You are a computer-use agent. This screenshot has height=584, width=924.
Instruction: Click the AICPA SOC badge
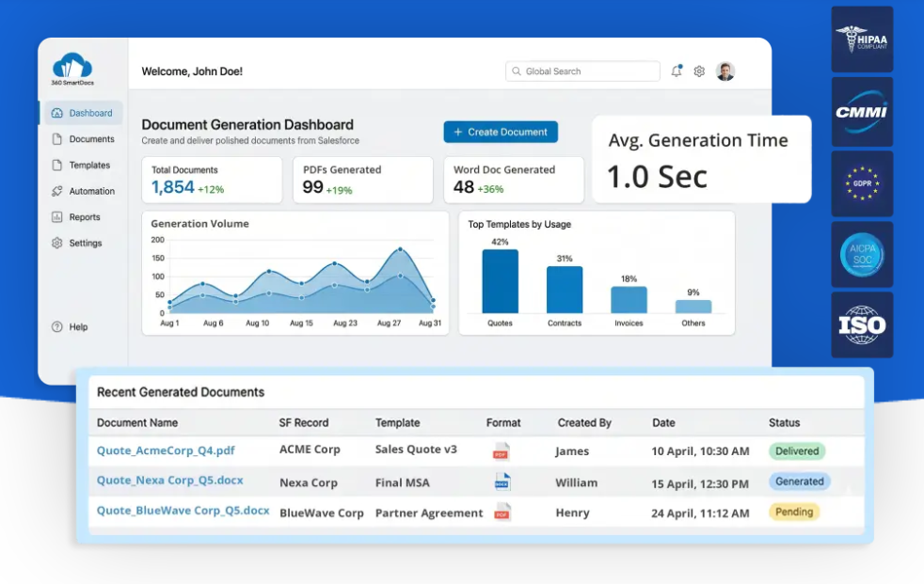(862, 255)
